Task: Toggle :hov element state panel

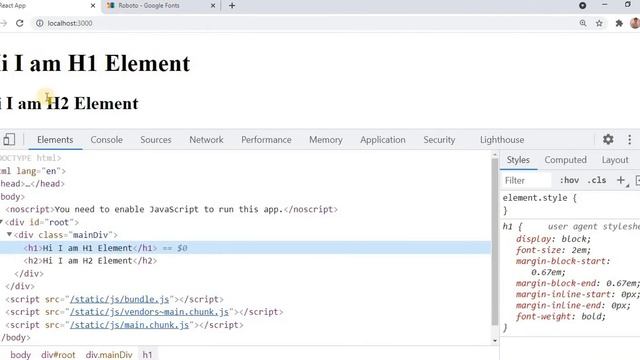Action: [x=569, y=180]
